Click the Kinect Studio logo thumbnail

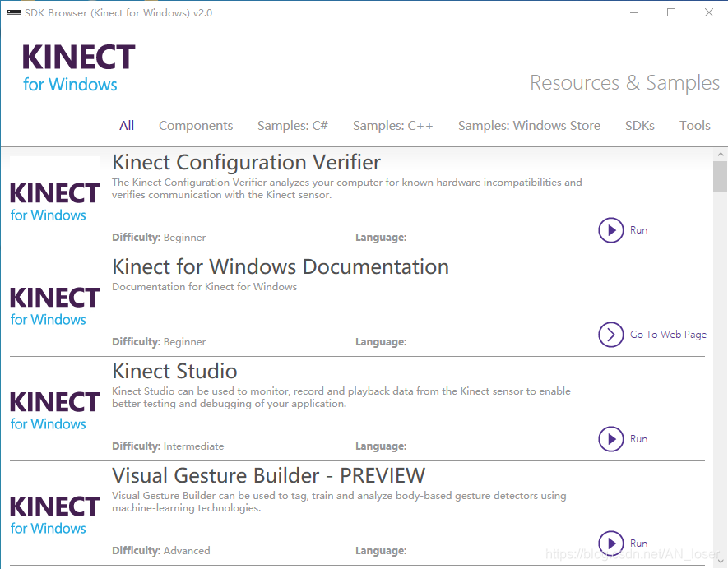tap(54, 410)
